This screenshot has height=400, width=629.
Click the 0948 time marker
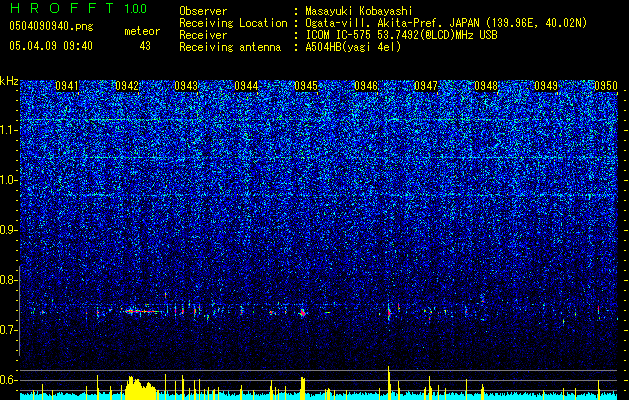[x=486, y=86]
